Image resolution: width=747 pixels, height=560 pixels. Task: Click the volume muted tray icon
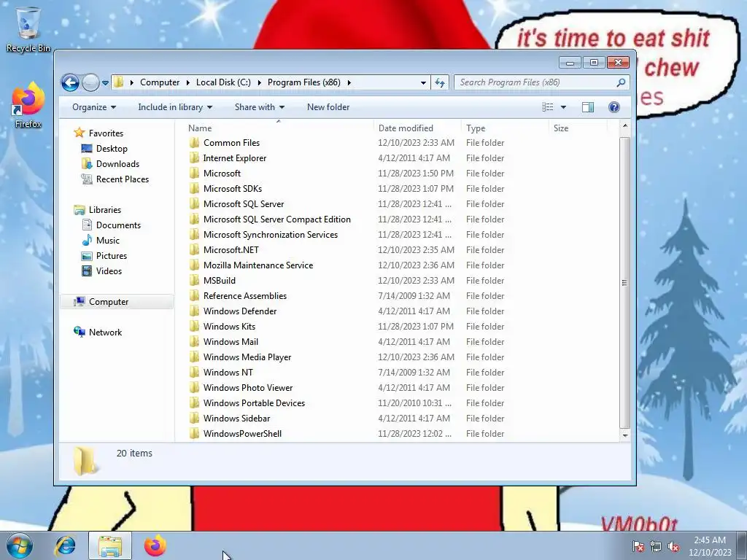(673, 547)
